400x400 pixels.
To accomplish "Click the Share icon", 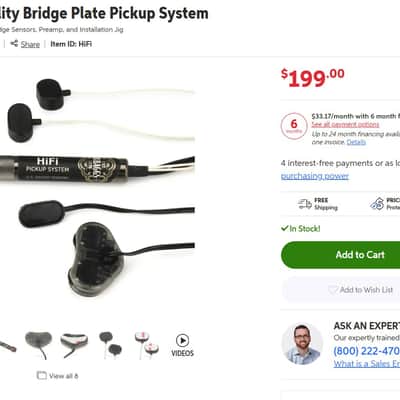I will (14, 44).
